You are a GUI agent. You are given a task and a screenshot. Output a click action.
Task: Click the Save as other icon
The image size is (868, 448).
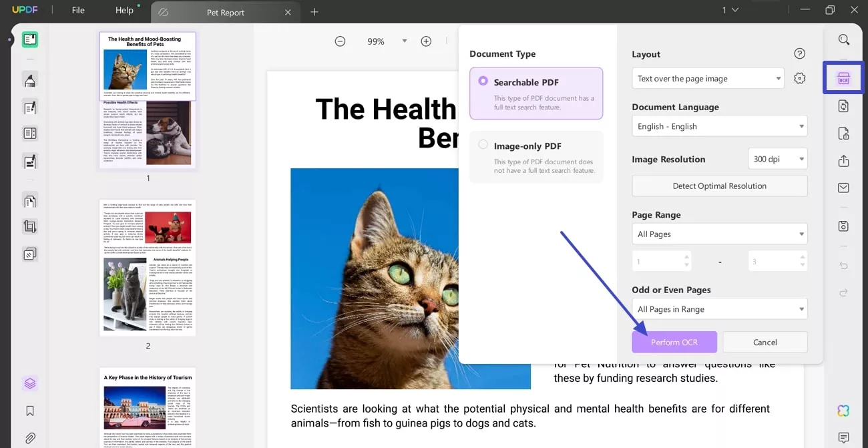point(843,226)
